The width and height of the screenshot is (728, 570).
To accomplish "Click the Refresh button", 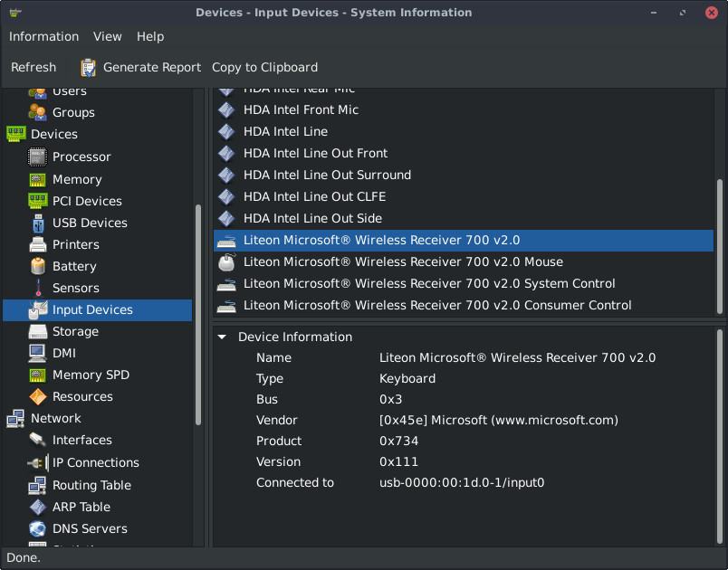I will (34, 67).
